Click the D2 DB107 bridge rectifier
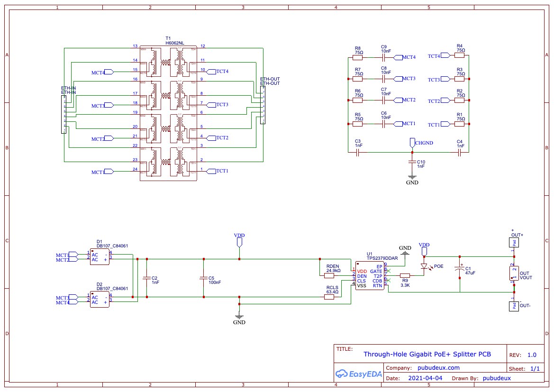Viewport: 554px width, 392px height. tap(100, 300)
